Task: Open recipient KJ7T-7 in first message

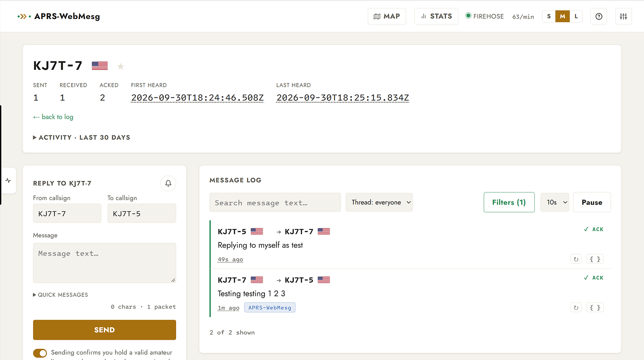Action: (299, 231)
